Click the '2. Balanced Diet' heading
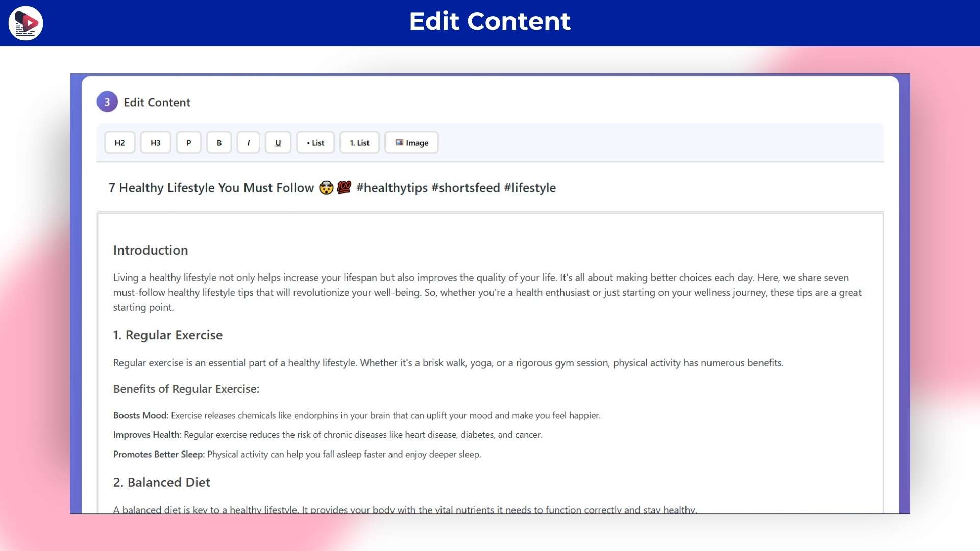The image size is (980, 551). [x=162, y=482]
